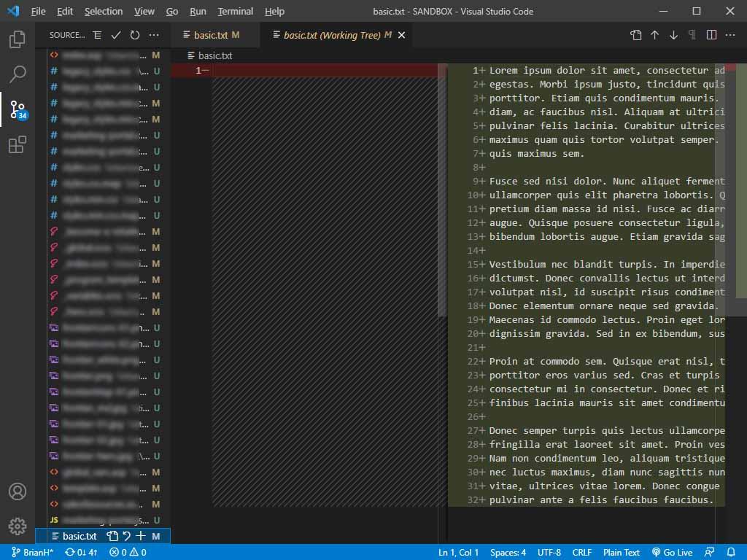Open the Help menu
The height and width of the screenshot is (560, 747).
point(274,12)
